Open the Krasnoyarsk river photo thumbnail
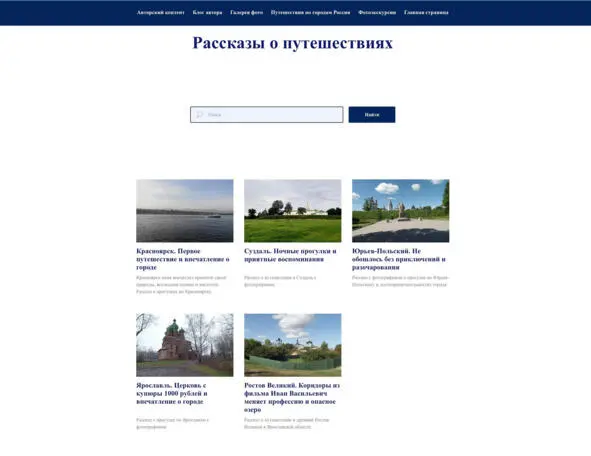Image resolution: width=591 pixels, height=456 pixels. coord(185,211)
